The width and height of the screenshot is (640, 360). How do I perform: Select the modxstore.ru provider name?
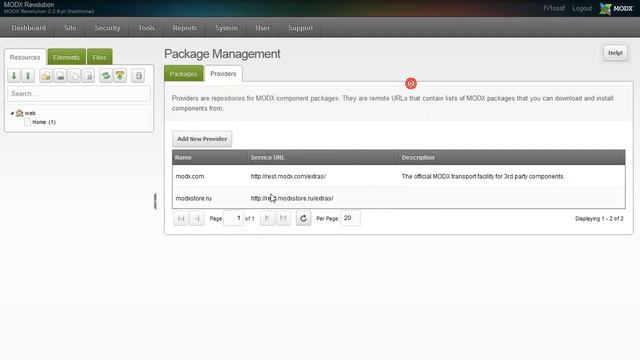(x=193, y=198)
